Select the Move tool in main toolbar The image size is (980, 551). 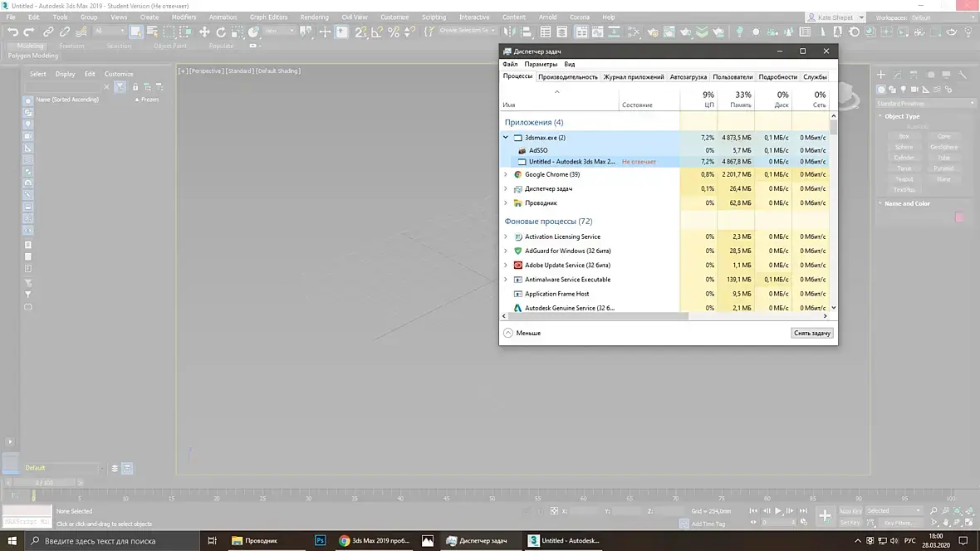204,32
